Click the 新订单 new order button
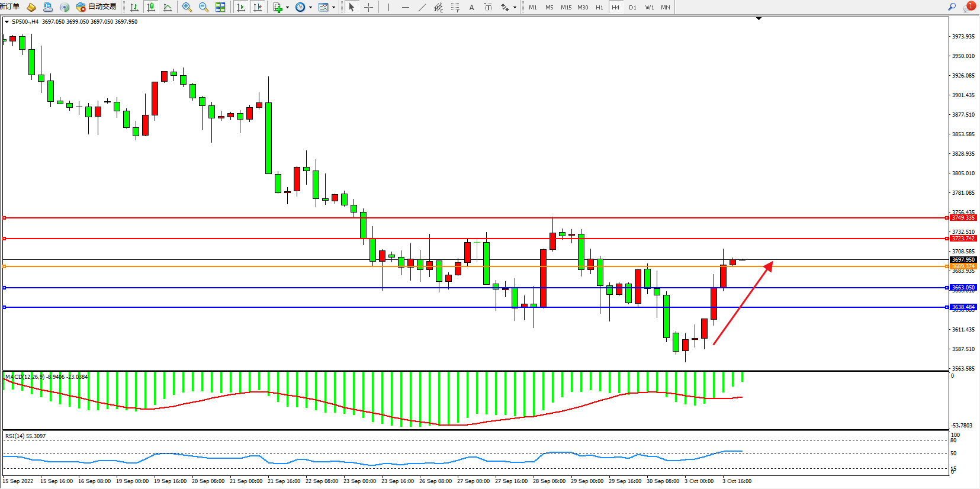980x489 pixels. tap(10, 7)
